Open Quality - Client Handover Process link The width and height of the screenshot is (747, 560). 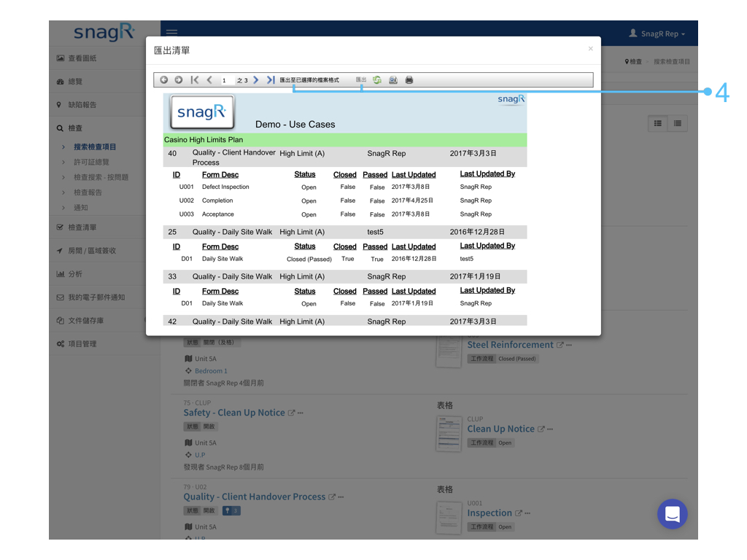pyautogui.click(x=255, y=497)
